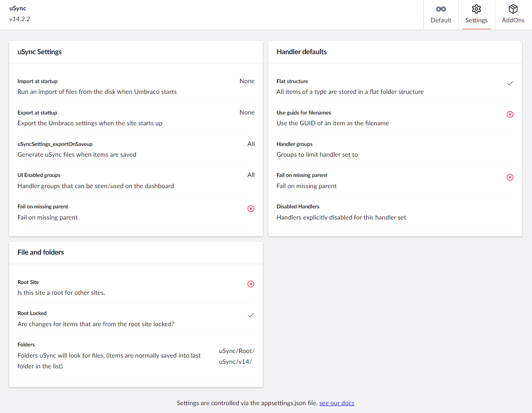Click the green check for Root Locked
Image resolution: width=532 pixels, height=413 pixels.
pos(251,315)
